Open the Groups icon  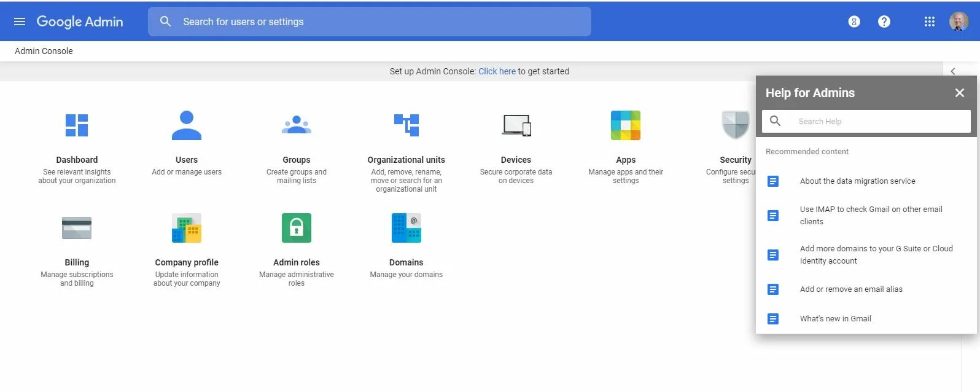(297, 125)
